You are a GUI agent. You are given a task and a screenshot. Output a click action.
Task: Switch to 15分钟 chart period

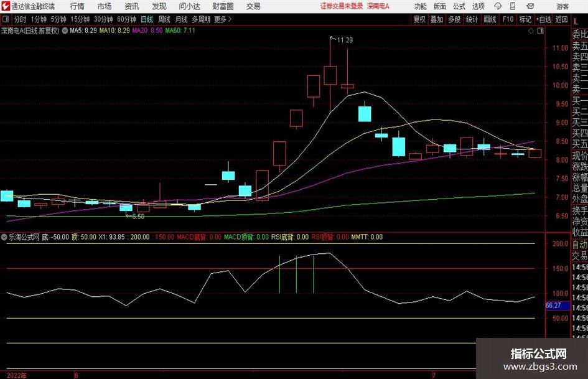tap(80, 19)
